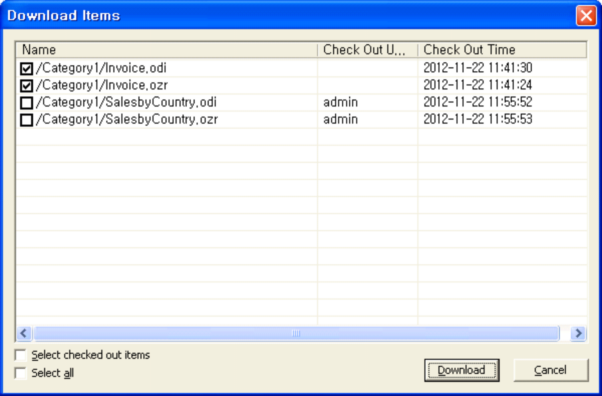This screenshot has width=602, height=396.
Task: Click the time 2012-11-22 11:55:52
Action: (478, 102)
